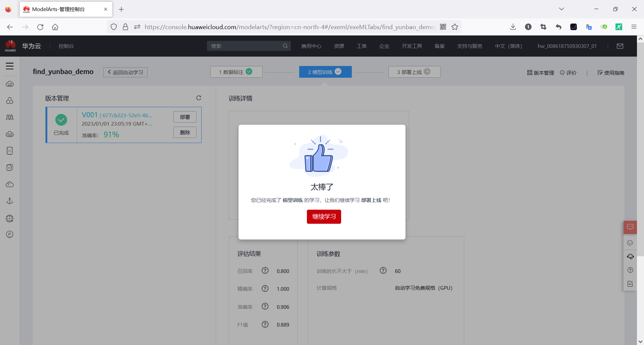The height and width of the screenshot is (345, 644).
Task: Open the survey edit icon in right sidebar
Action: 630,284
